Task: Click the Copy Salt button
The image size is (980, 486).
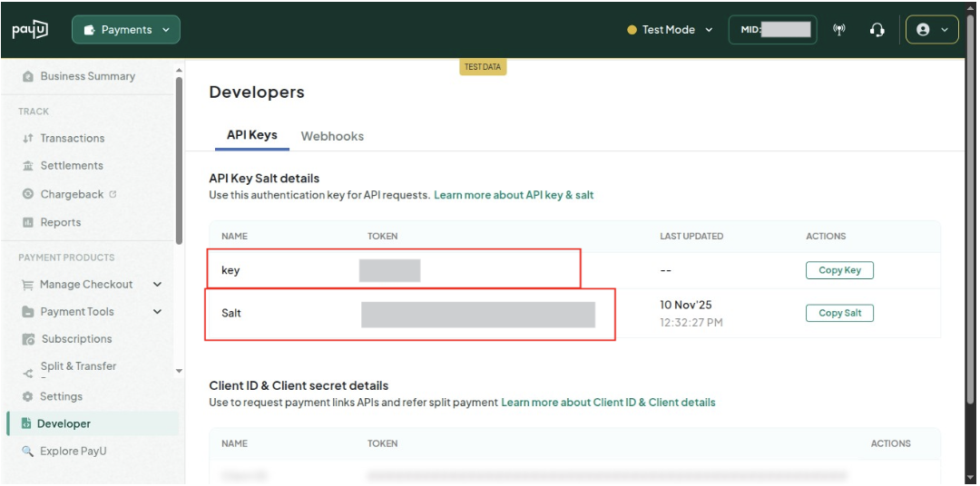Action: (839, 313)
